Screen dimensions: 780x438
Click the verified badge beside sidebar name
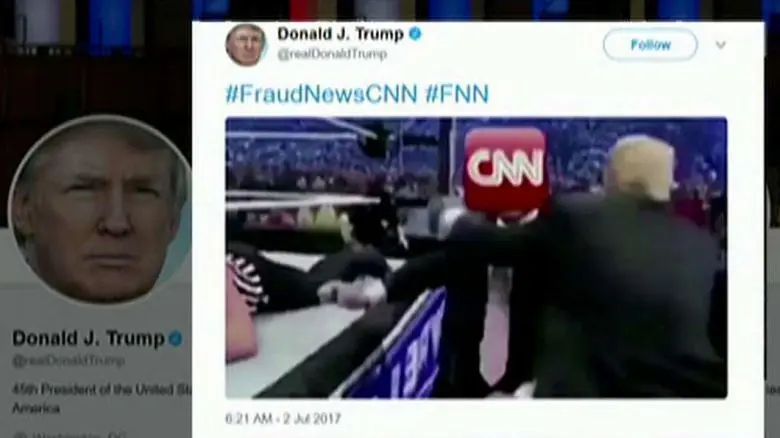(175, 339)
